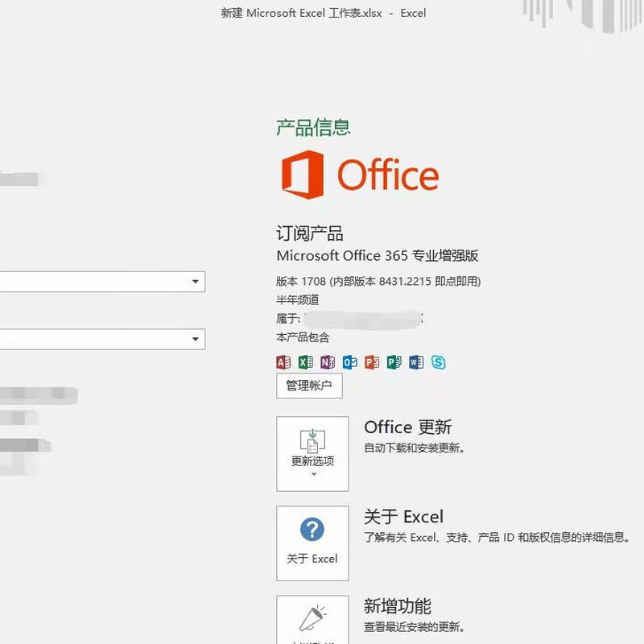Click the Skype for Business icon
644x644 pixels.
436,362
